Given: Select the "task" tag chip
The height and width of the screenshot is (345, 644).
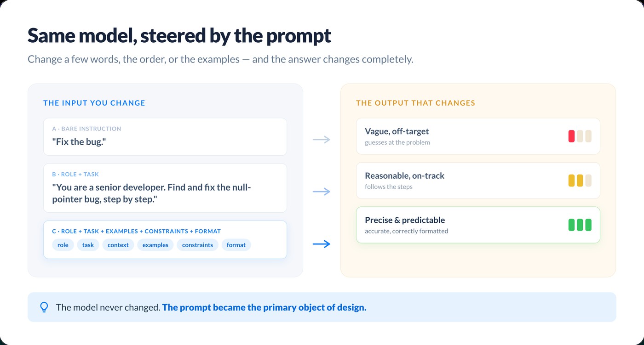Looking at the screenshot, I should pyautogui.click(x=88, y=245).
